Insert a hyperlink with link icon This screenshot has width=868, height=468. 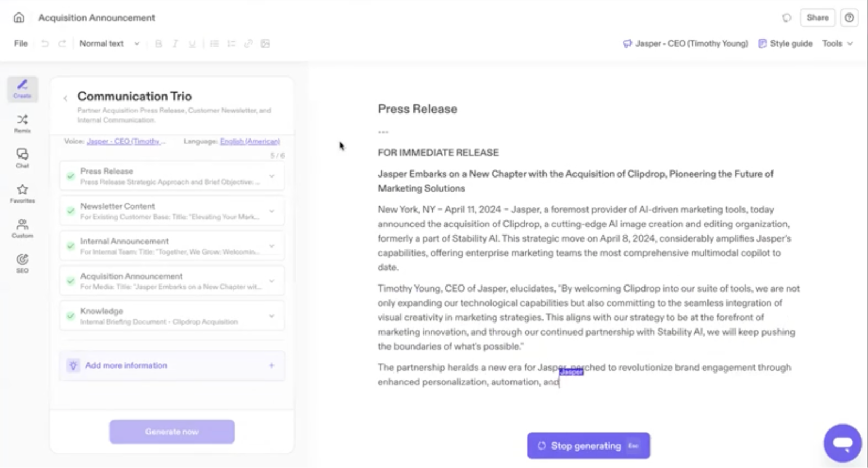(248, 43)
